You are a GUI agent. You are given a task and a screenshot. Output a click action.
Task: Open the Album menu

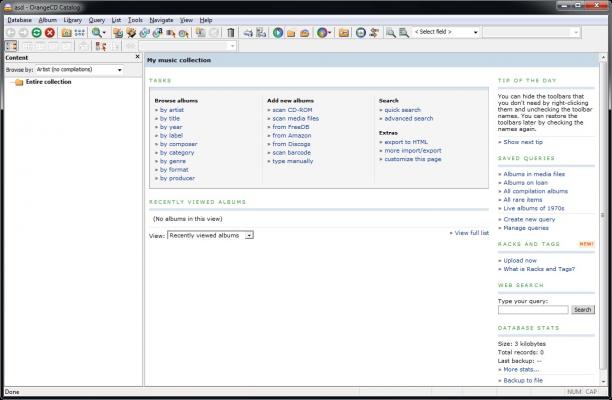[48, 20]
